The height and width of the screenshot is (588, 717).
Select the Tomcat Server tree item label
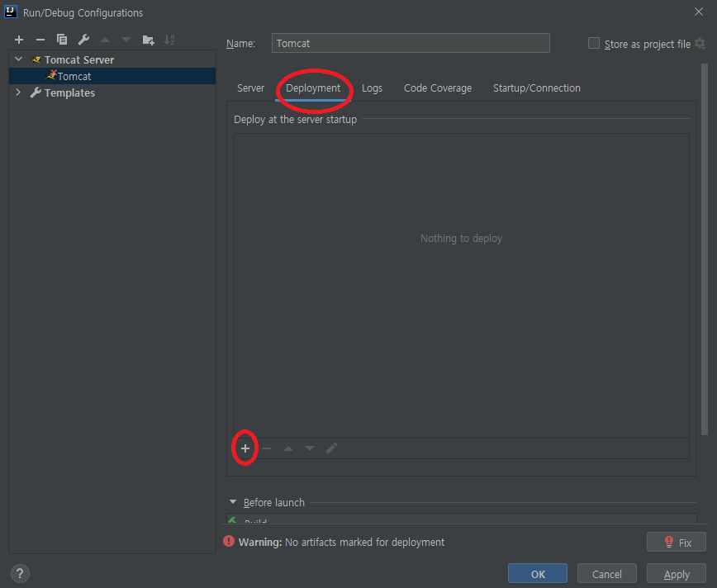(79, 59)
